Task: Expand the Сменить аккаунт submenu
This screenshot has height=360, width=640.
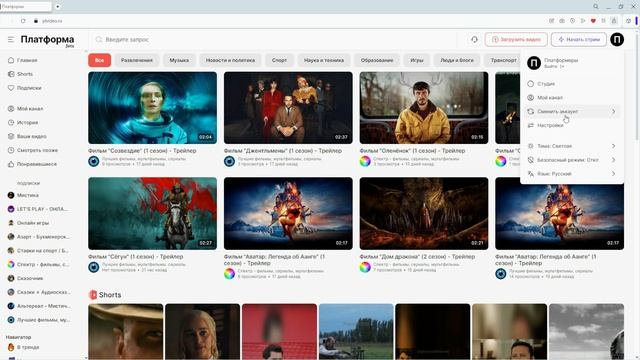Action: (x=572, y=111)
